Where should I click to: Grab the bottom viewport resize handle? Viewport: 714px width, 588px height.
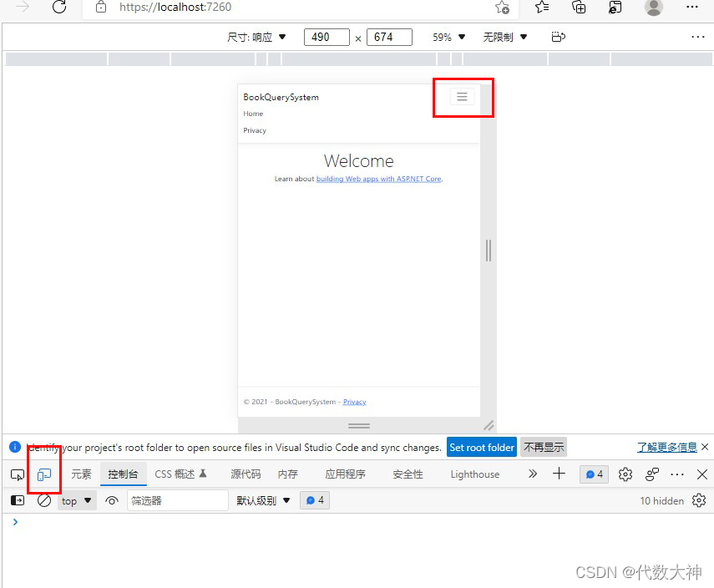click(x=359, y=426)
